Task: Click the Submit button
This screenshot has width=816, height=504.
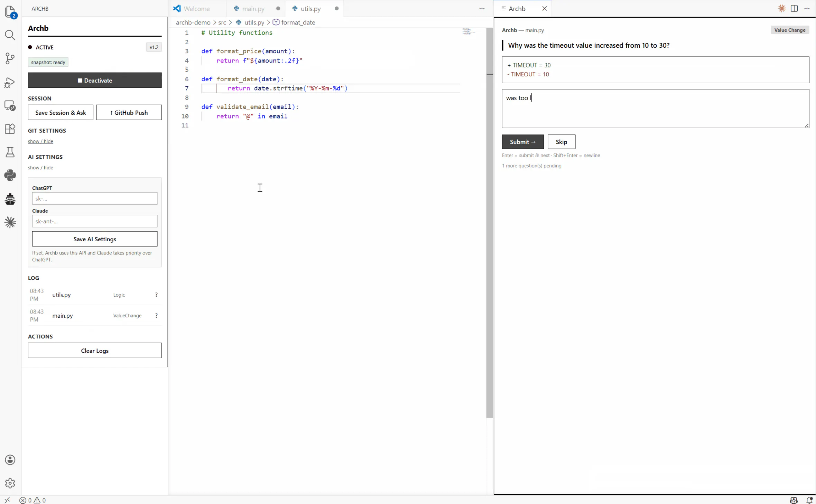Action: (523, 142)
